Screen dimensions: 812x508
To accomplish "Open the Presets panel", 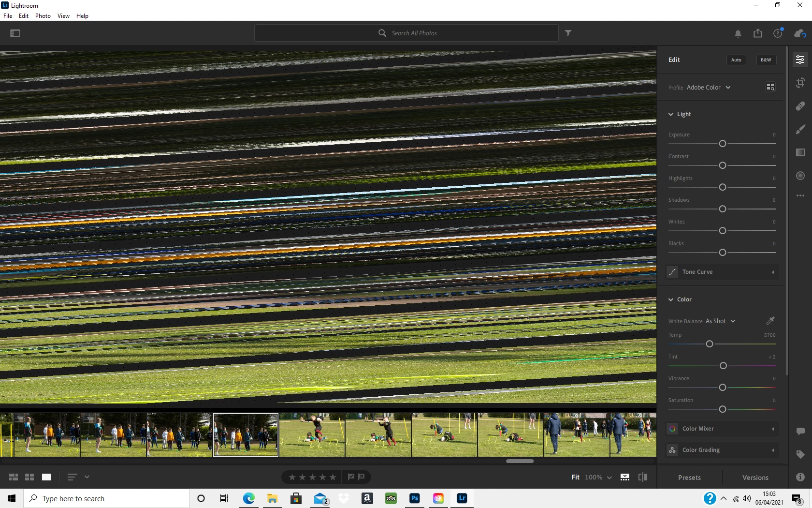I will pos(689,478).
